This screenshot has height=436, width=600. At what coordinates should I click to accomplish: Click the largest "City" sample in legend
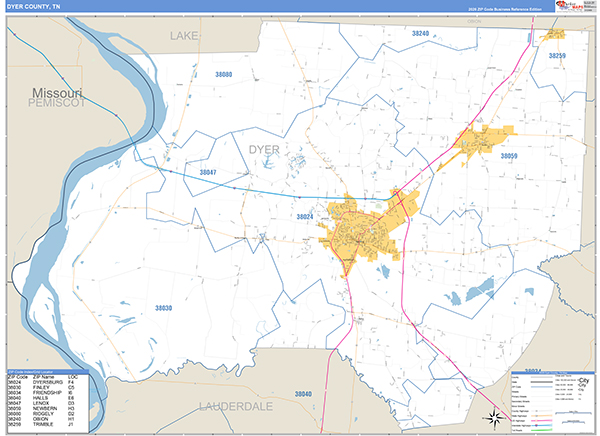584,381
